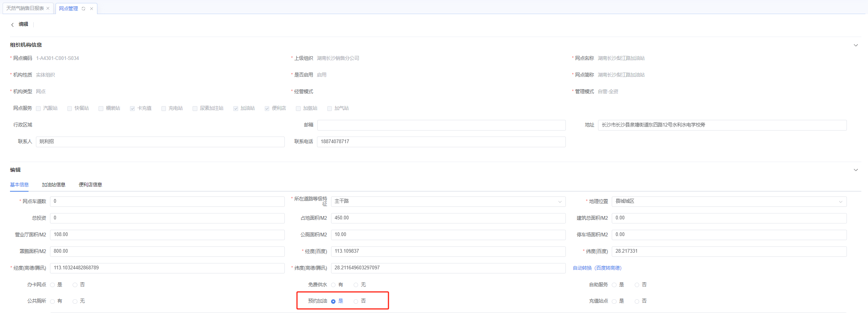This screenshot has width=868, height=313.
Task: Click the 邮箱 input field
Action: tap(441, 125)
